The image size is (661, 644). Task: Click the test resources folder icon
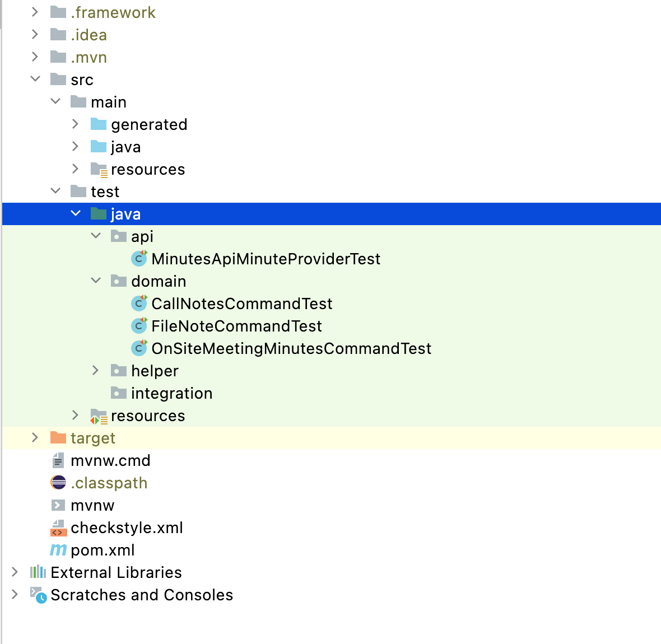pos(99,416)
